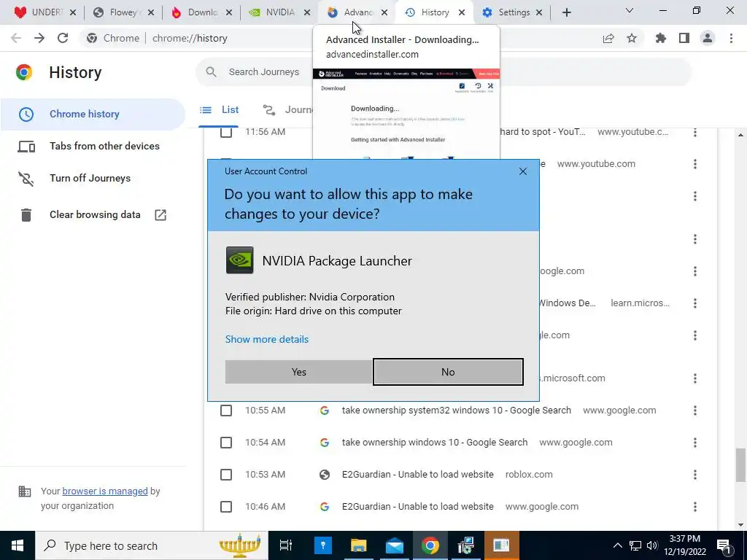Open more actions for .microsoft.com entry
Viewport: 747px width, 560px height.
pos(695,378)
